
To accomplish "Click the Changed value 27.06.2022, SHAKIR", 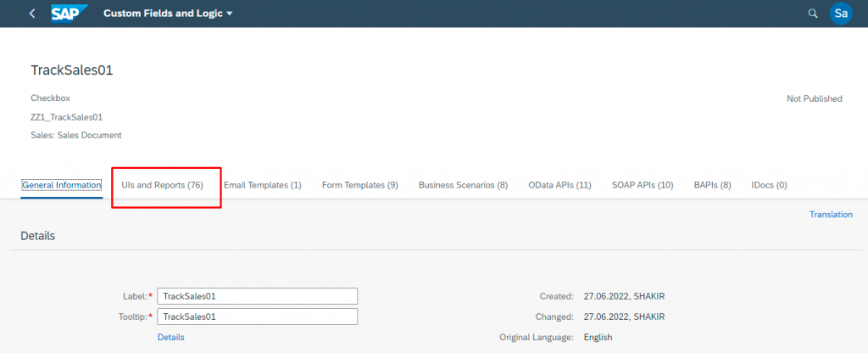I will 625,317.
